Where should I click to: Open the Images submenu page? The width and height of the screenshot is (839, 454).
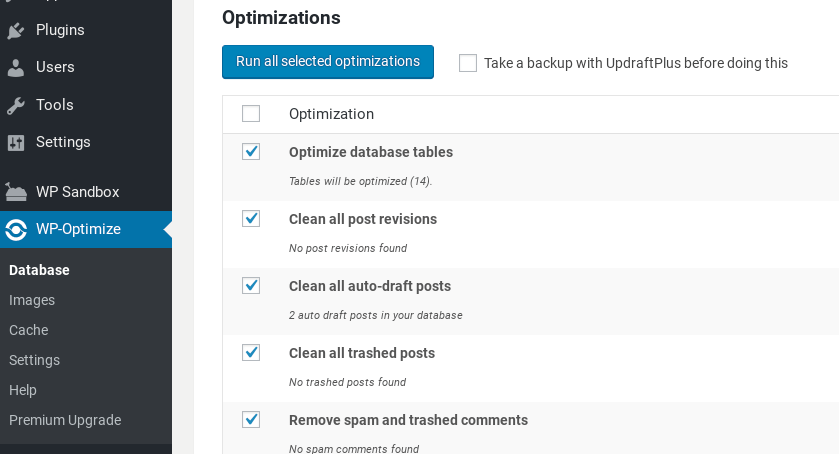(x=32, y=300)
